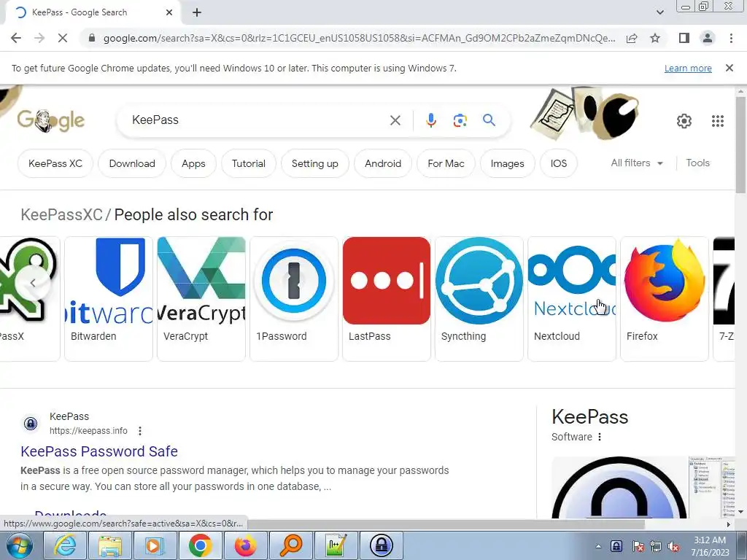The image size is (747, 560).
Task: Open Windows Explorer from taskbar
Action: tap(110, 545)
